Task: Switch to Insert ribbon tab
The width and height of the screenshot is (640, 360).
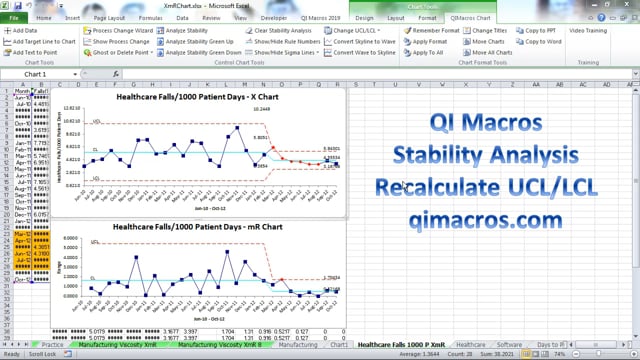Action: (x=72, y=18)
